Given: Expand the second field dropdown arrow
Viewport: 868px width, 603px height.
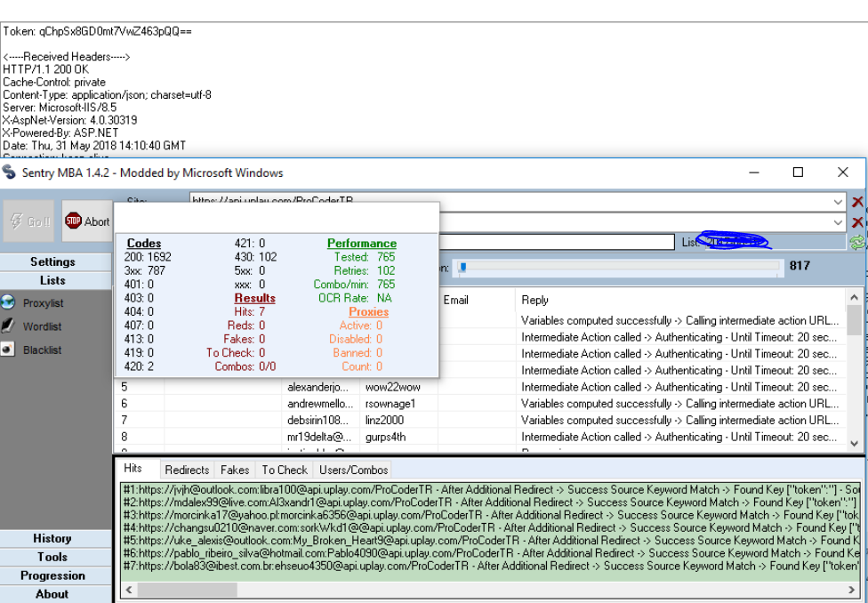Looking at the screenshot, I should click(x=838, y=222).
